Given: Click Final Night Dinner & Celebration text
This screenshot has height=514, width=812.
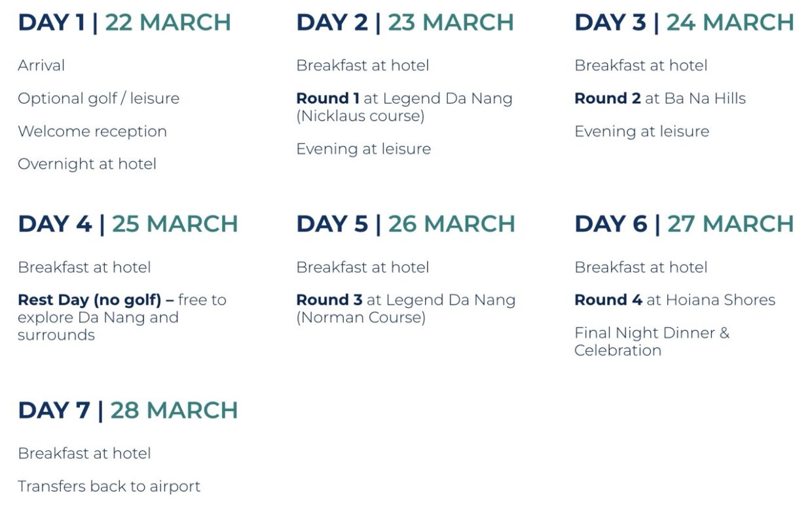Looking at the screenshot, I should (652, 342).
